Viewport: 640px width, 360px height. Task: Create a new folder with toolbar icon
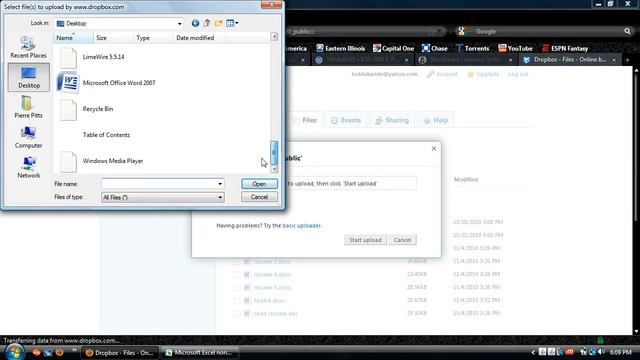218,23
